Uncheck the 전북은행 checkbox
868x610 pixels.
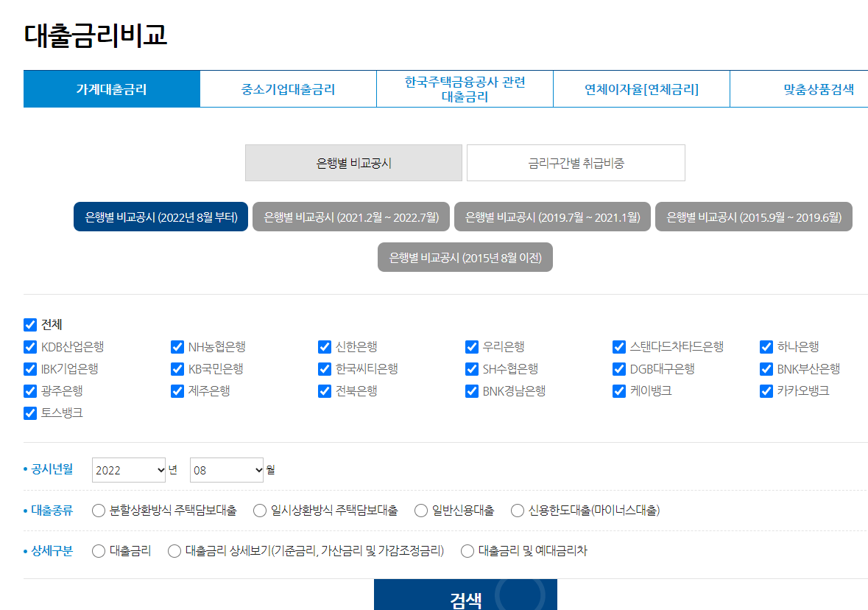click(x=325, y=391)
